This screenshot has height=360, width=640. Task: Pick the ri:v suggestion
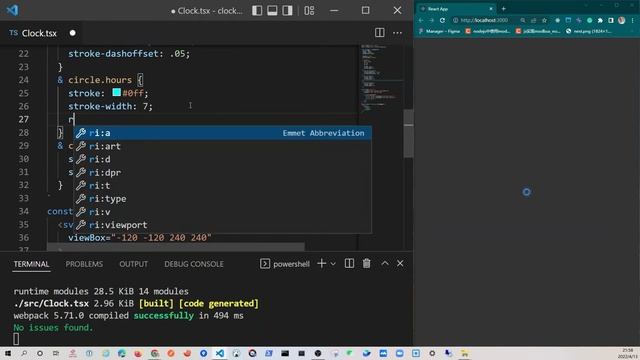(222, 212)
